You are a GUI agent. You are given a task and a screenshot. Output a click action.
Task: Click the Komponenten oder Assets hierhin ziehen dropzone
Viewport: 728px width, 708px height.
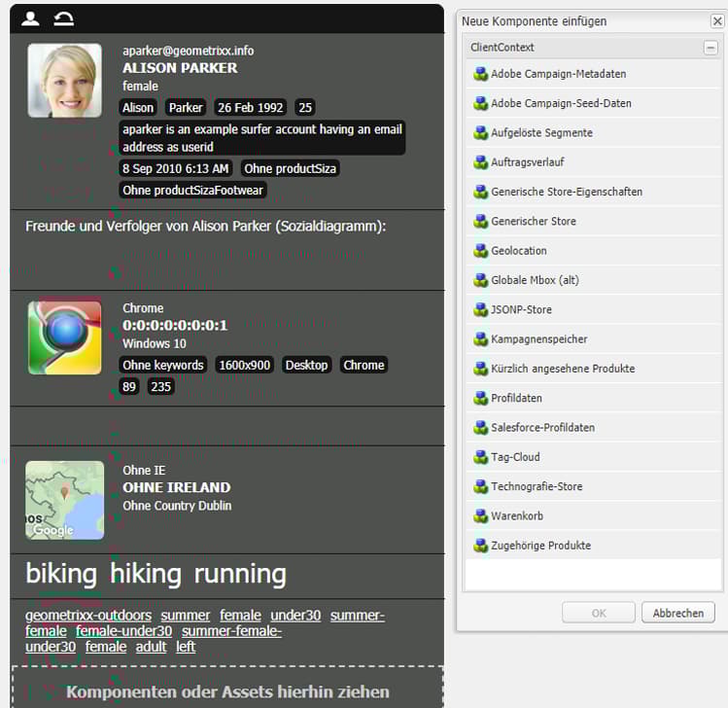[x=227, y=690]
